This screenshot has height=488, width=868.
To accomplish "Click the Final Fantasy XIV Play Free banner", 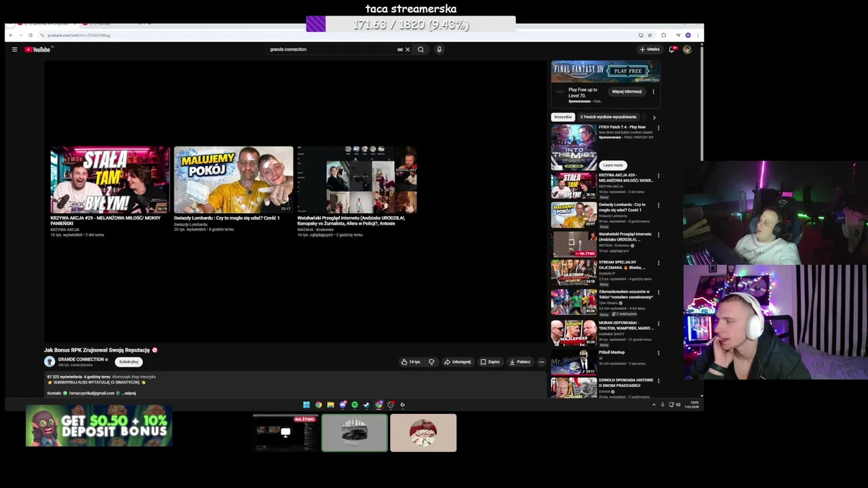I will [x=606, y=72].
